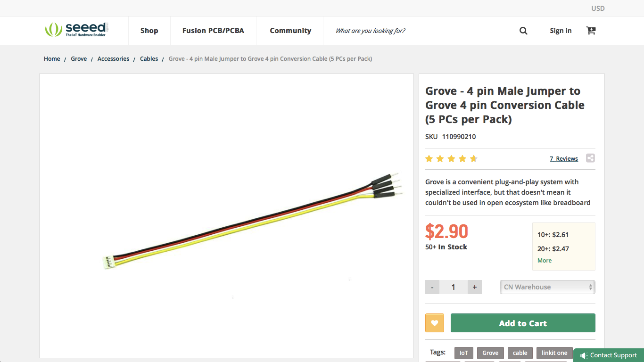
Task: Click the star rating icons
Action: 451,159
